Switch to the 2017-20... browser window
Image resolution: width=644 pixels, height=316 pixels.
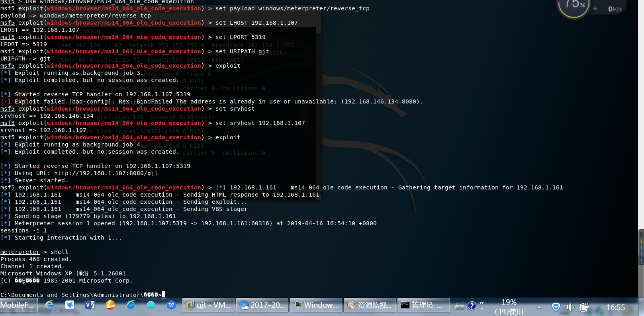[x=262, y=305]
